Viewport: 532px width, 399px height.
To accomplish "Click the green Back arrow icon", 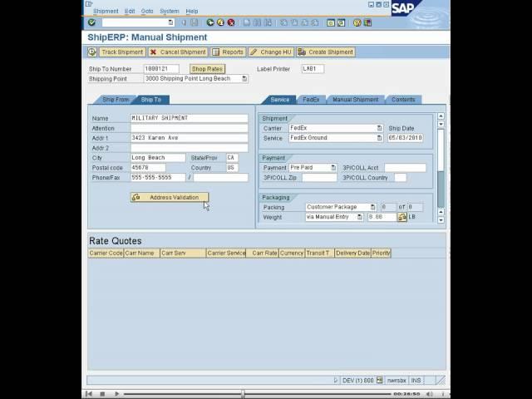I will (x=210, y=22).
